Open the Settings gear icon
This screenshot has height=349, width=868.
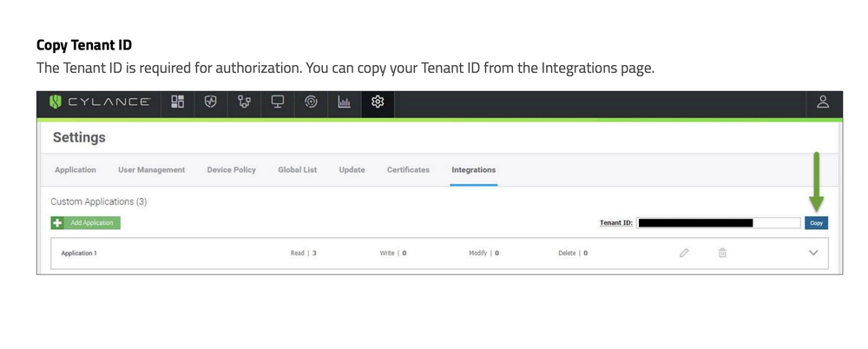coord(378,102)
